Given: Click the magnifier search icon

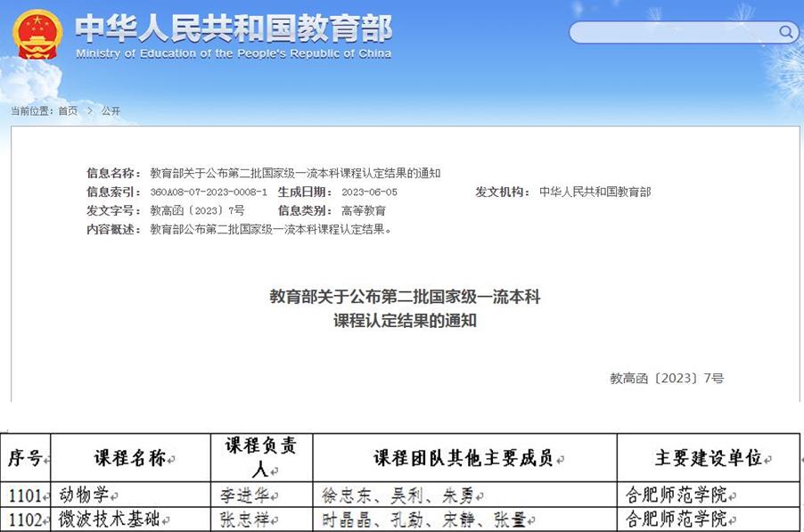Looking at the screenshot, I should (x=785, y=32).
